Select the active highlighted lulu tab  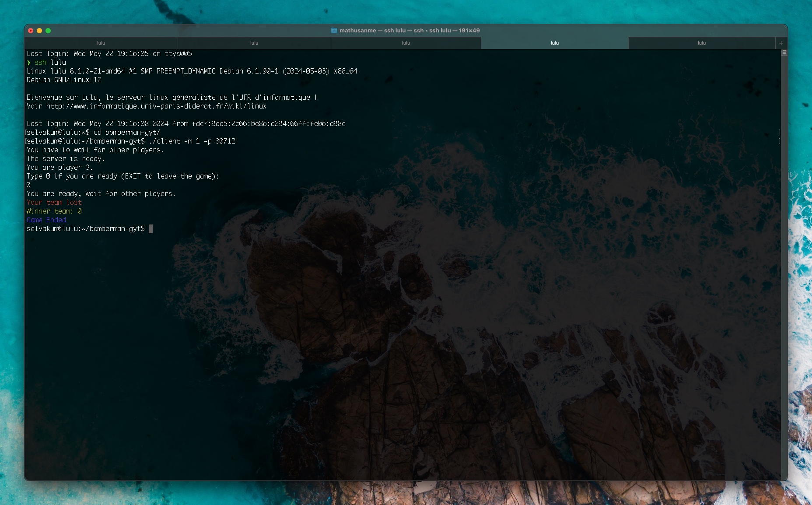(555, 43)
